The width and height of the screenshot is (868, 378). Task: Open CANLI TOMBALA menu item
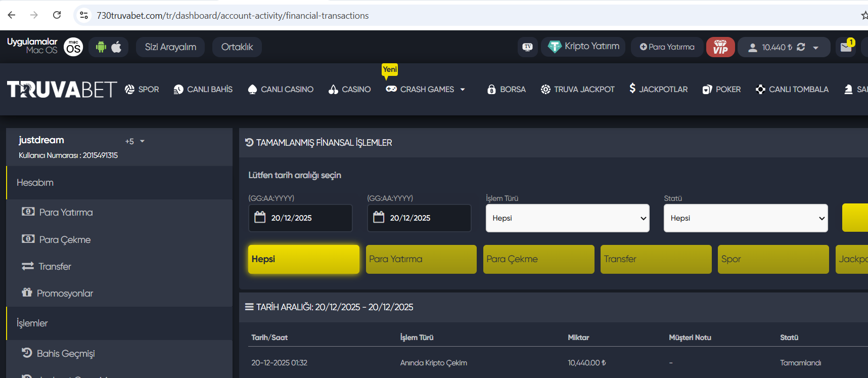792,89
